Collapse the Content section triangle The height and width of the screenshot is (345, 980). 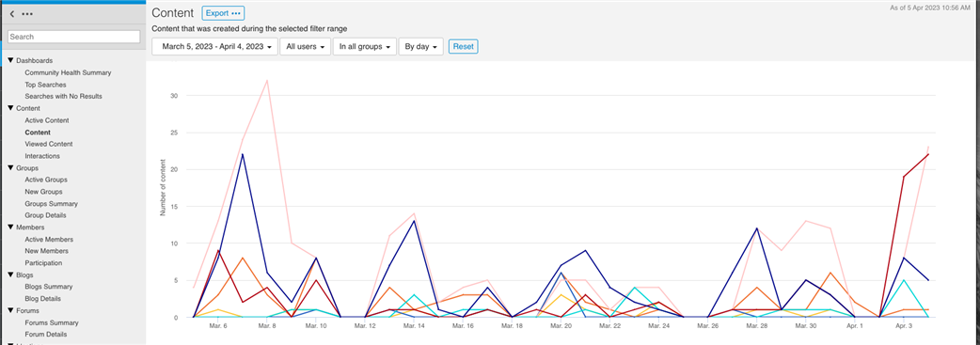(10, 108)
